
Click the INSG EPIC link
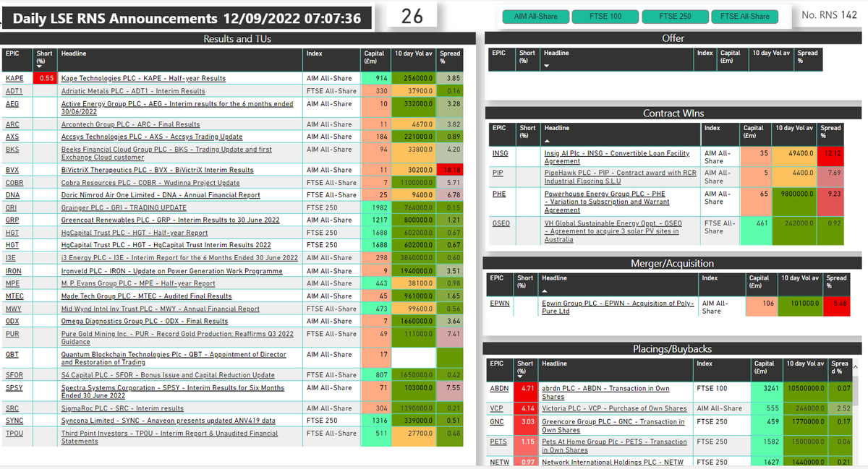coord(500,154)
